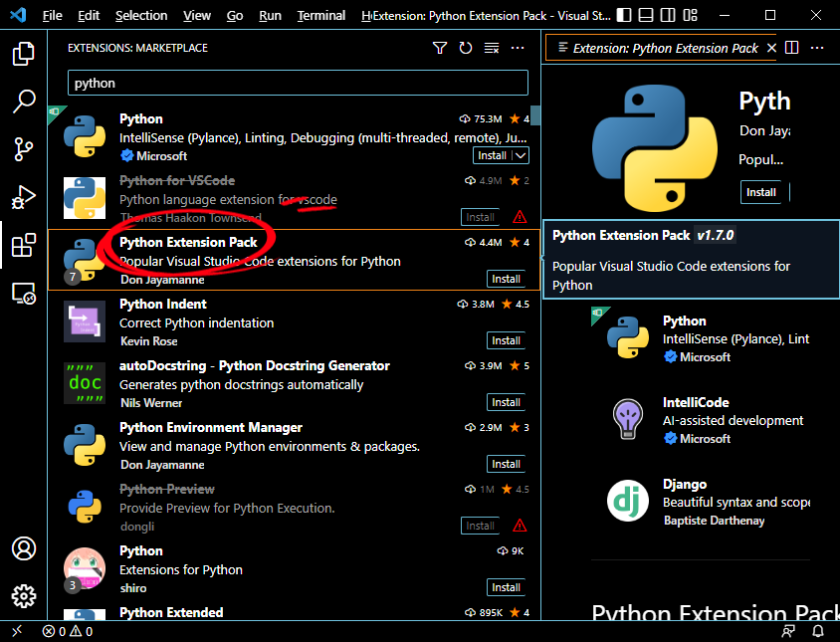Viewport: 840px width, 642px height.
Task: Open the Explorer view in activity bar
Action: point(24,54)
